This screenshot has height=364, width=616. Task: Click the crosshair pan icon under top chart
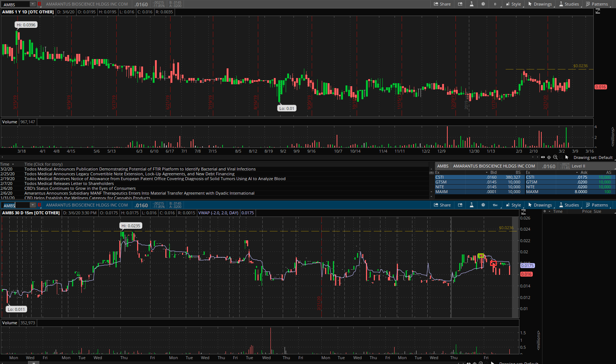pos(549,157)
